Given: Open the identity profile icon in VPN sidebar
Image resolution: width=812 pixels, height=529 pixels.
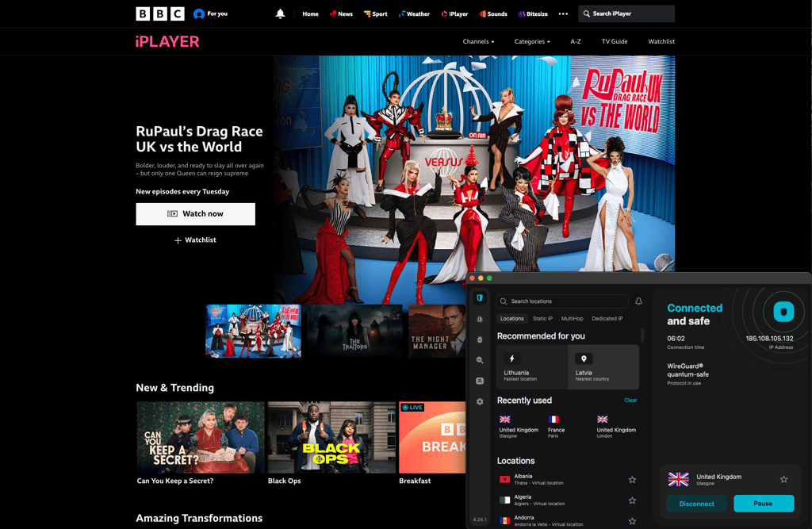Looking at the screenshot, I should click(480, 381).
